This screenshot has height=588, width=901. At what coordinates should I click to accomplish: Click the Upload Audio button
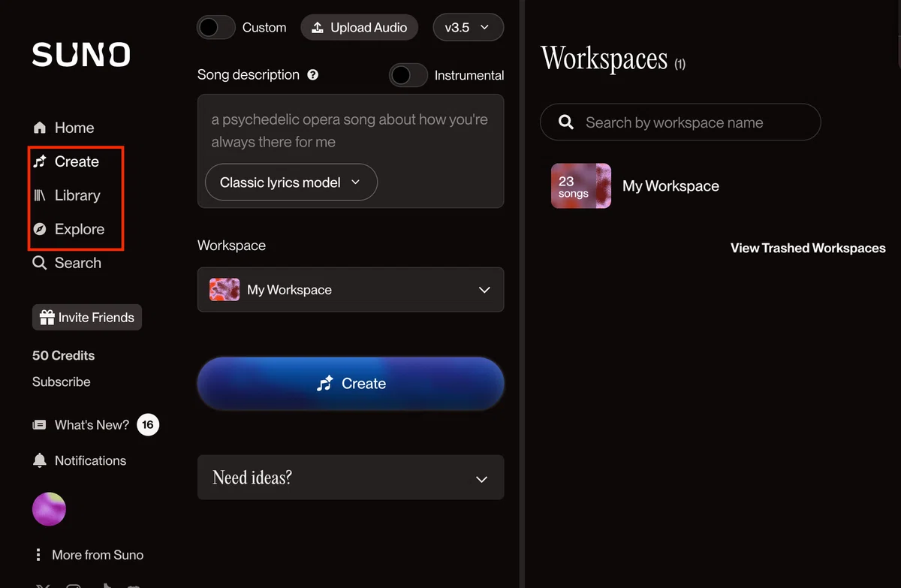coord(359,28)
